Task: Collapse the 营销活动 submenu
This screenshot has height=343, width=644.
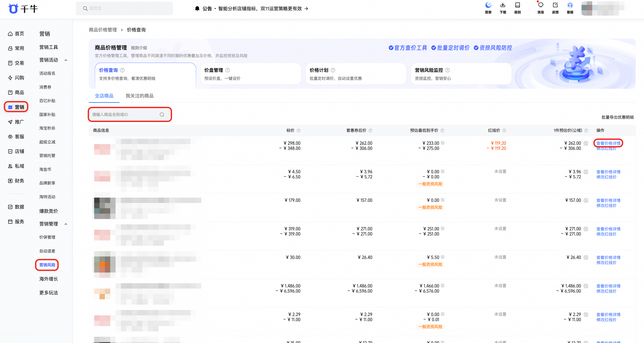Action: tap(66, 60)
